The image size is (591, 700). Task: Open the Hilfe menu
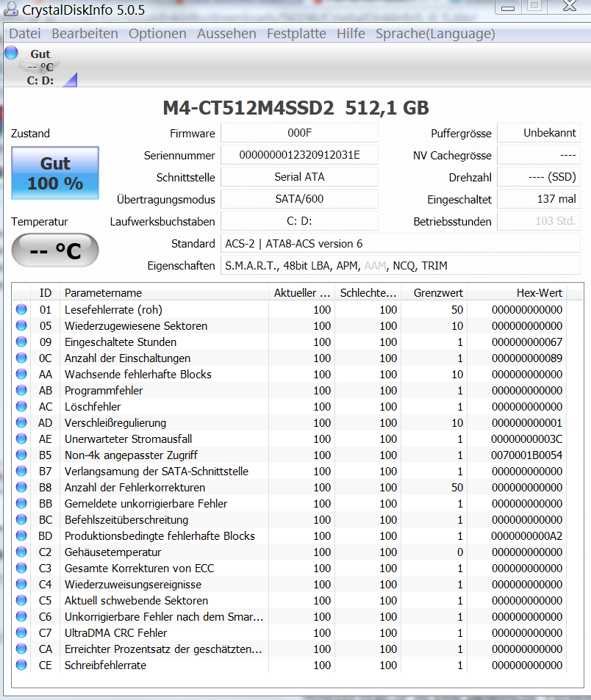click(351, 34)
